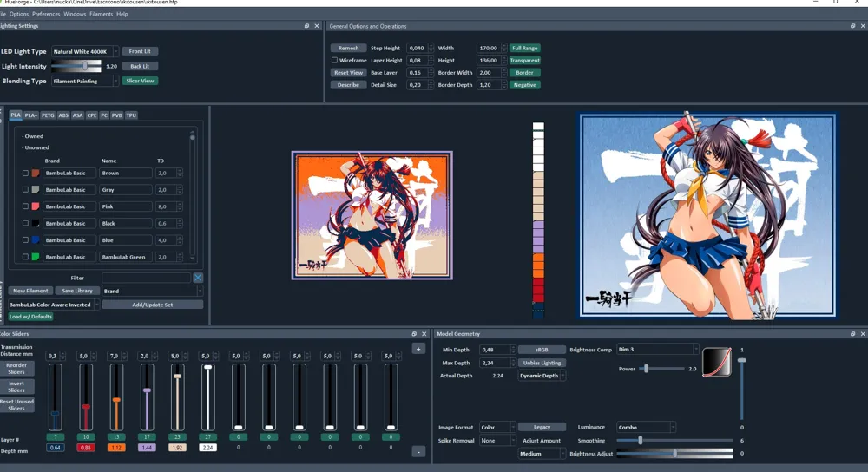
Task: Check the Gray filament checkbox
Action: click(25, 190)
